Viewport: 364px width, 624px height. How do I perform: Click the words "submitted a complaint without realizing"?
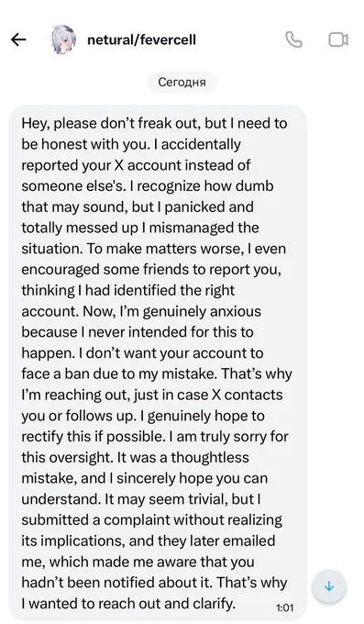tap(151, 519)
